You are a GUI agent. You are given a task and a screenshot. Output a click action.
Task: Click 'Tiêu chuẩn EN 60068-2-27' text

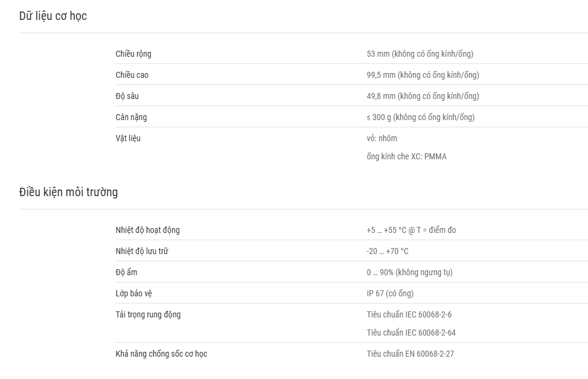click(411, 354)
